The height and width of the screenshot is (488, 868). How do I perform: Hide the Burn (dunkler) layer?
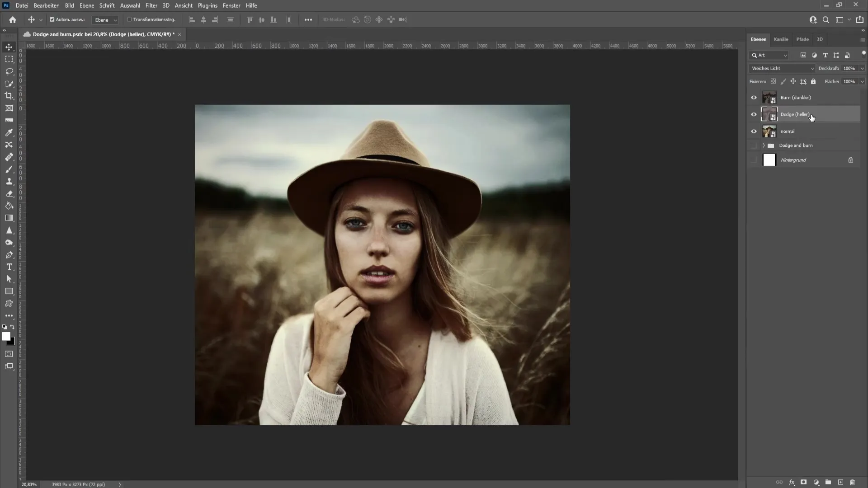tap(754, 98)
